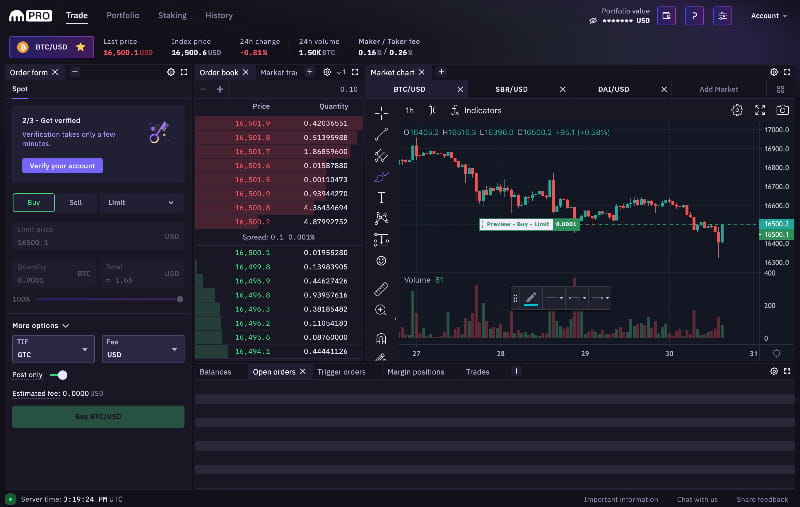
Task: Select the ruler measure tool
Action: point(381,289)
